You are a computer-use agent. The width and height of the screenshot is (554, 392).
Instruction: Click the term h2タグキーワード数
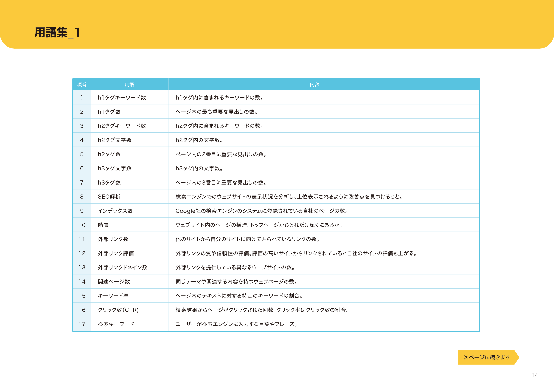[122, 126]
